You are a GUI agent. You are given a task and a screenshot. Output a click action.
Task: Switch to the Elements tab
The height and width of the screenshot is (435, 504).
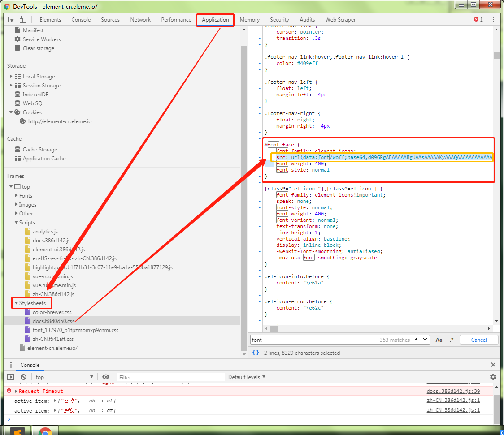[x=51, y=20]
